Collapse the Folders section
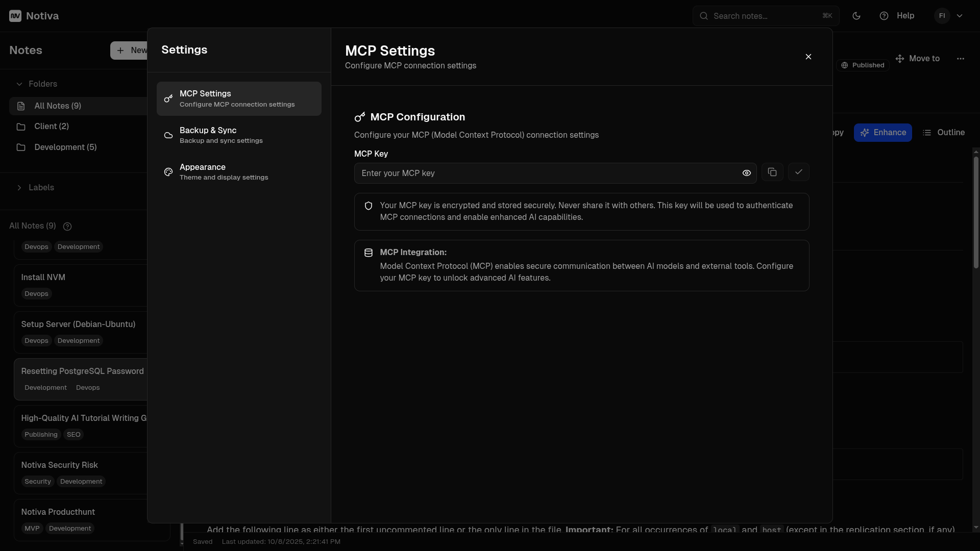Screen dimensions: 980x551 click(19, 84)
